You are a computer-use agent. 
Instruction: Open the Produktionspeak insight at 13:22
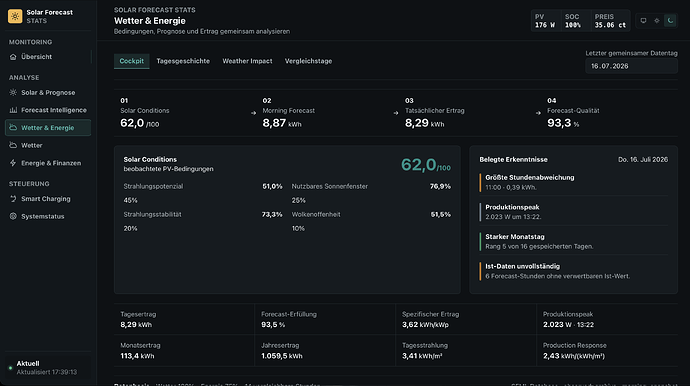click(x=573, y=212)
